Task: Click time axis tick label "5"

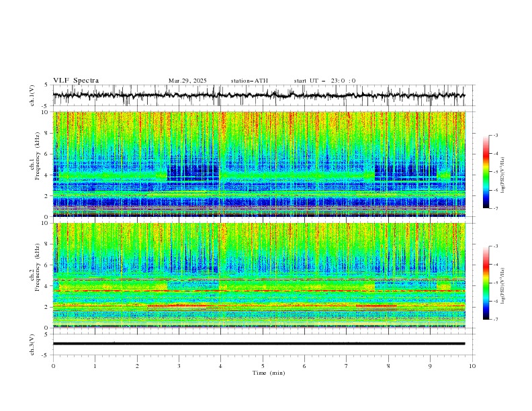Action: point(263,366)
